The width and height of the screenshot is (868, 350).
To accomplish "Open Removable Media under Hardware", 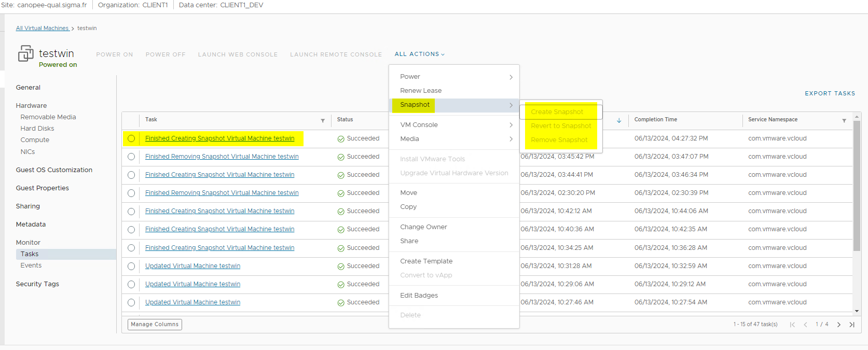I will (x=48, y=117).
